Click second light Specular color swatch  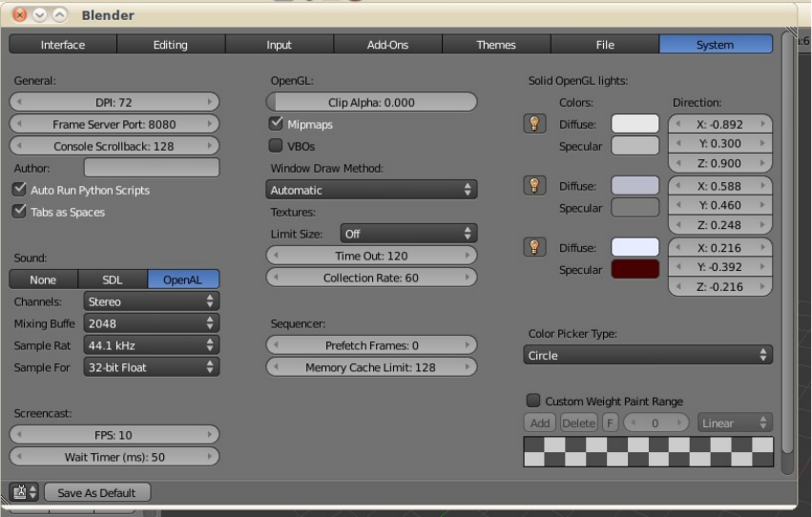[635, 208]
